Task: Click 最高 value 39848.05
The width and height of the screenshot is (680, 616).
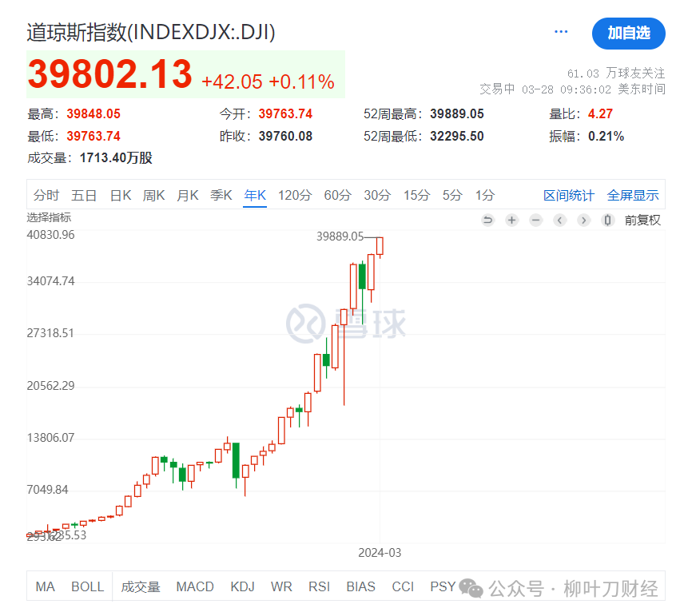Action: [x=93, y=114]
